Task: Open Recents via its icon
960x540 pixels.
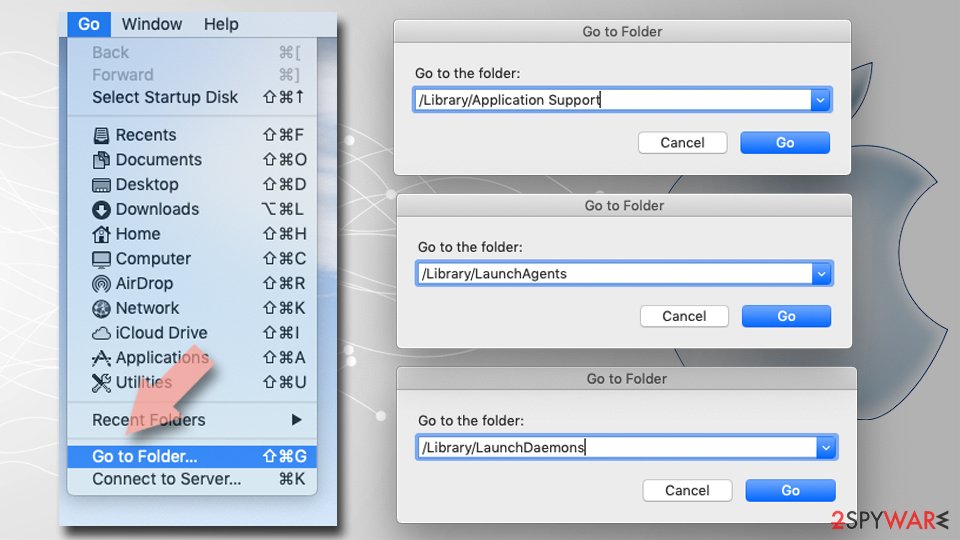Action: (101, 135)
